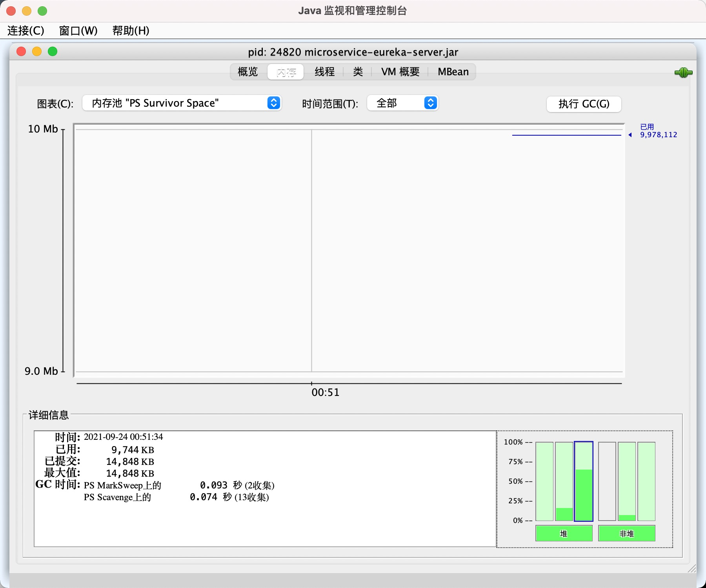Screen dimensions: 706x588
Task: Click the 已提交 value 14,848 KB
Action: (130, 461)
